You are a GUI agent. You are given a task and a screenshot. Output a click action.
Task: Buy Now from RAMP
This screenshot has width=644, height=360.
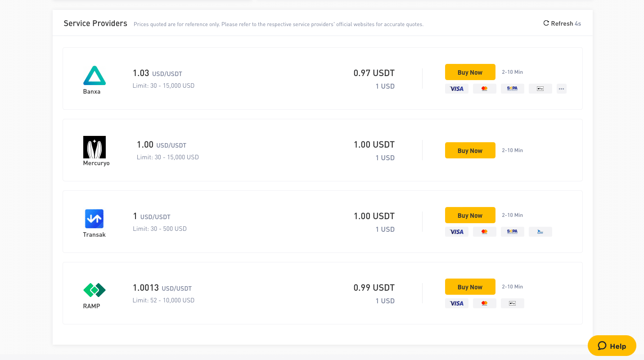tap(470, 287)
